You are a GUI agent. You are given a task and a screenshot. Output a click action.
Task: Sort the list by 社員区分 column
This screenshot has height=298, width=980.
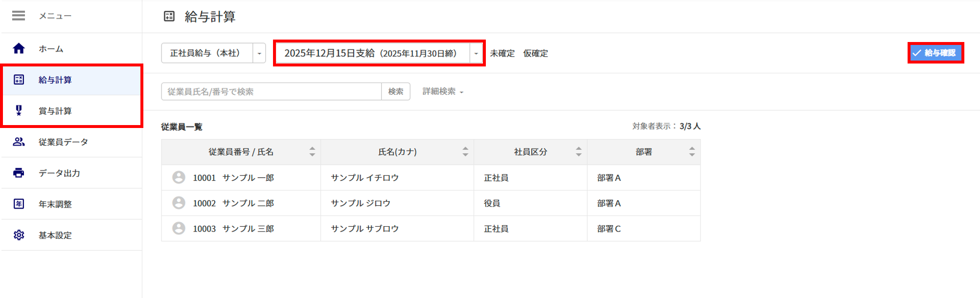coord(578,152)
